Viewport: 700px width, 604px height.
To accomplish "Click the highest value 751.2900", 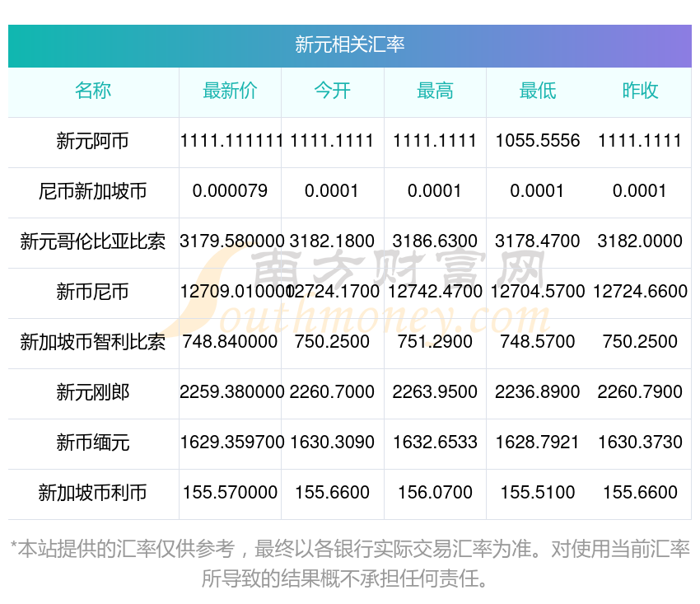I will pyautogui.click(x=435, y=342).
